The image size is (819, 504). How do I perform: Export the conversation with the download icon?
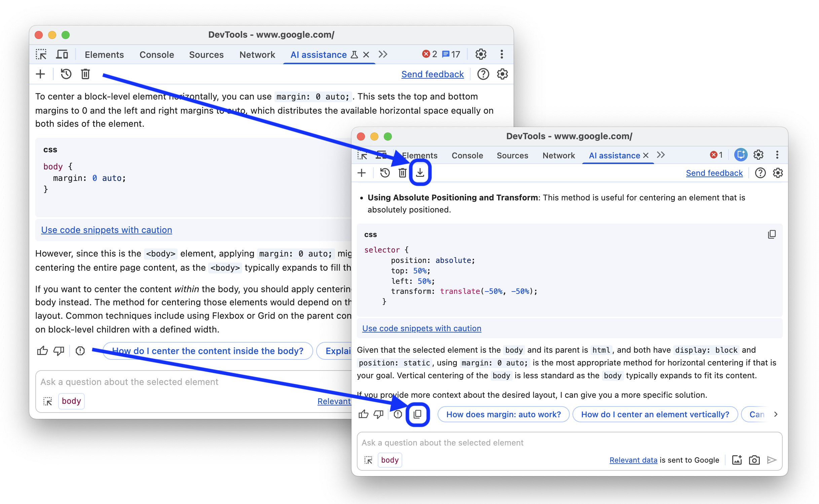tap(420, 172)
